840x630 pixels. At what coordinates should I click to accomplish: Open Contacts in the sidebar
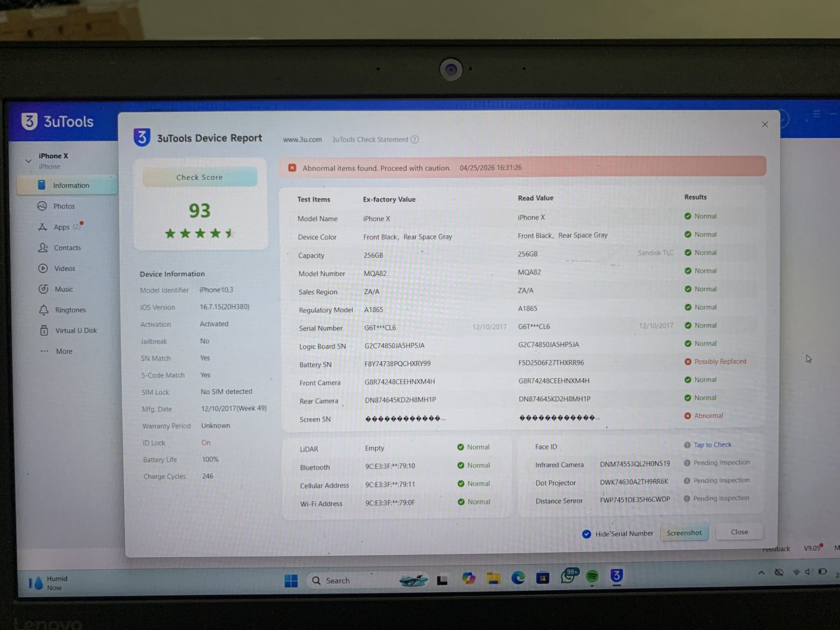(x=67, y=248)
